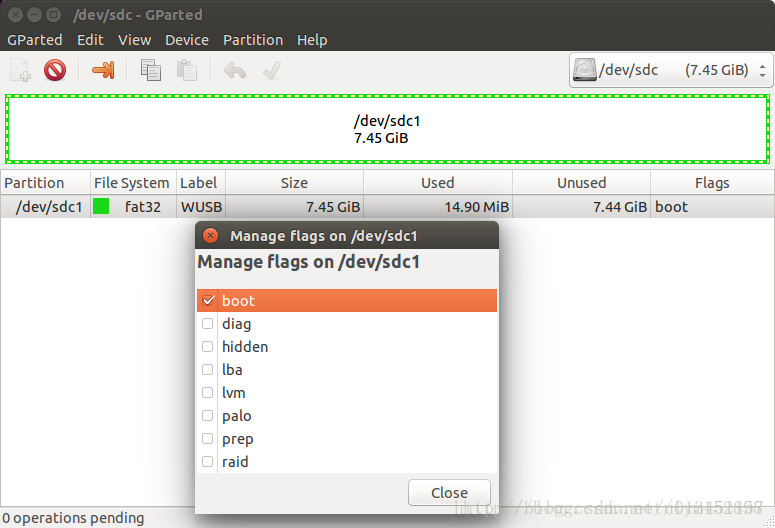
Task: Click the Paste partition toolbar icon
Action: click(187, 70)
